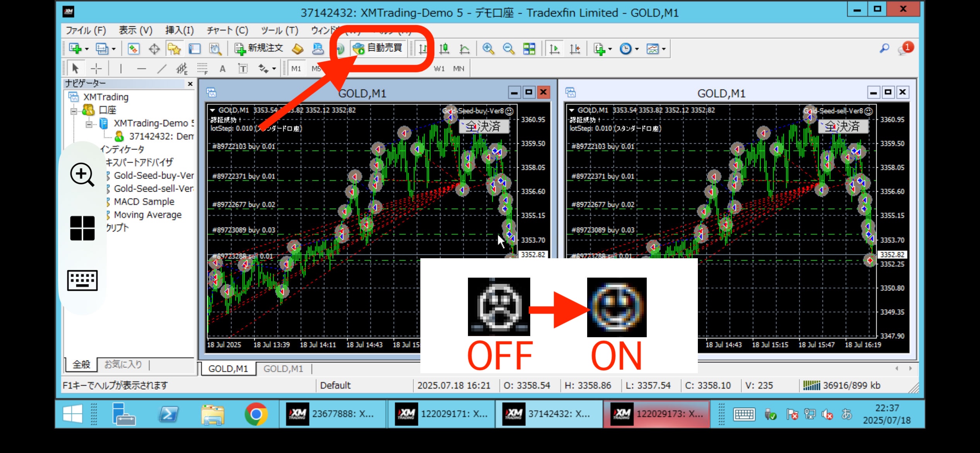Toggle the Navigator panel star icon

point(174,49)
